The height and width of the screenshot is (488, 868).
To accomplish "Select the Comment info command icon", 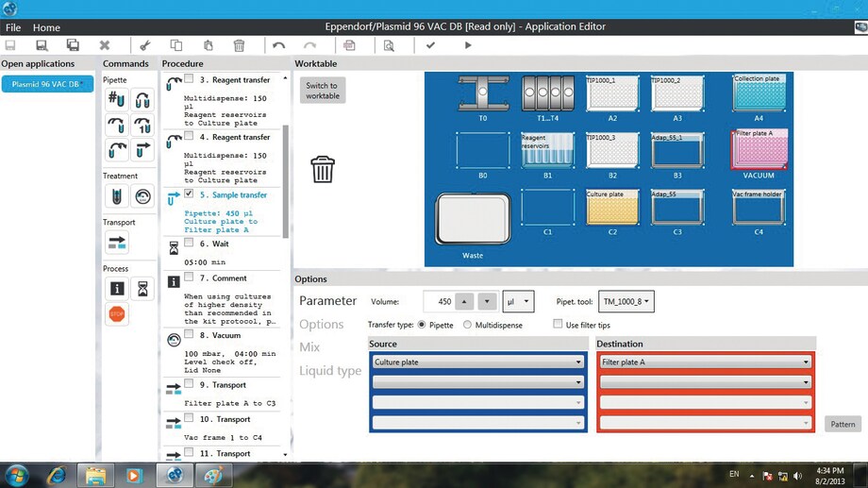I will pos(117,289).
